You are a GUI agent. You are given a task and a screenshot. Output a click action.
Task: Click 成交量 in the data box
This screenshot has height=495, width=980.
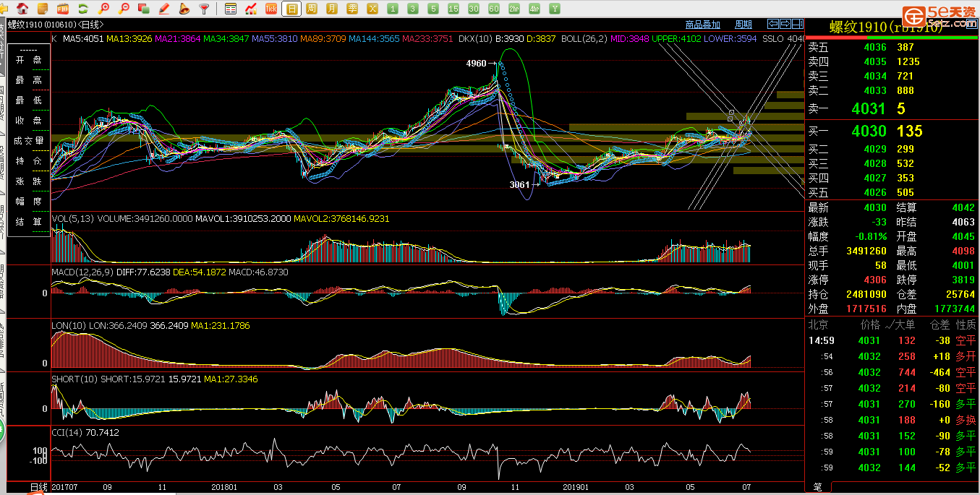[x=28, y=141]
